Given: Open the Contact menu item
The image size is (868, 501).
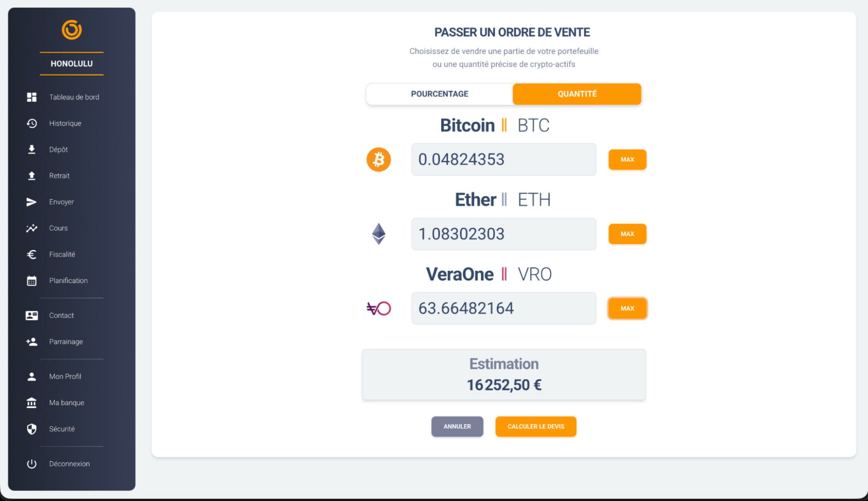Looking at the screenshot, I should point(61,315).
